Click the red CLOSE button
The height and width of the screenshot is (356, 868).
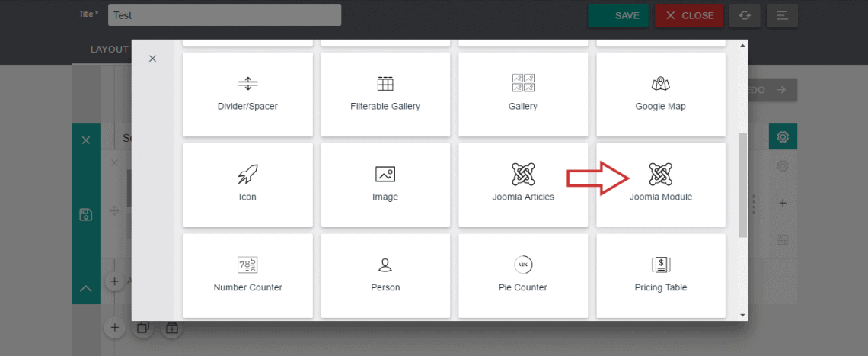coord(688,15)
